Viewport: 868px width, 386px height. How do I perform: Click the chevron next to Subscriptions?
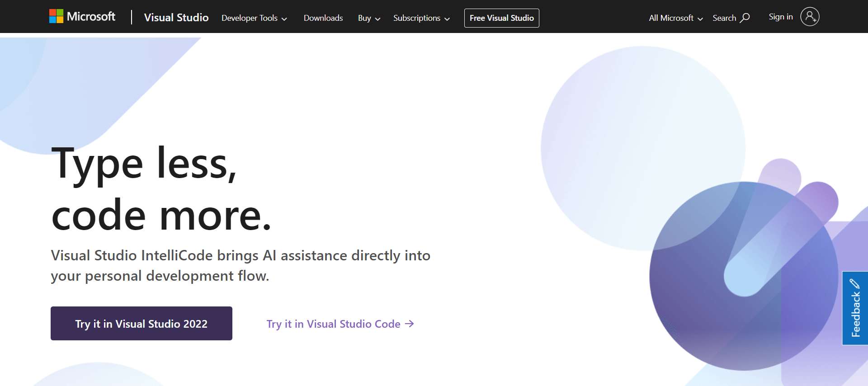click(447, 19)
